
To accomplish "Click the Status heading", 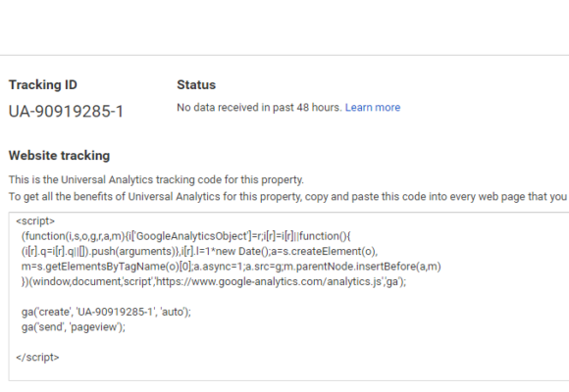I will [x=196, y=85].
